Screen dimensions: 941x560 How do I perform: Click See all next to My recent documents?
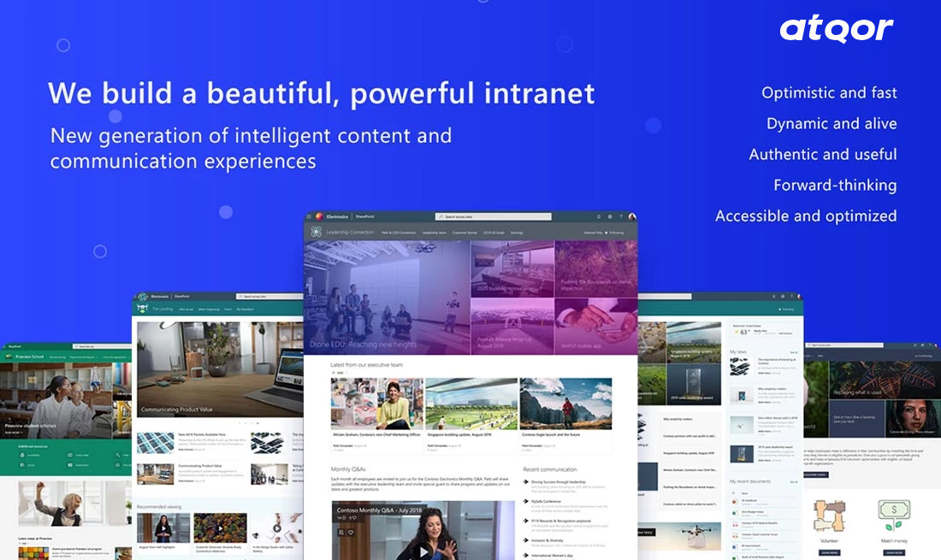793,481
